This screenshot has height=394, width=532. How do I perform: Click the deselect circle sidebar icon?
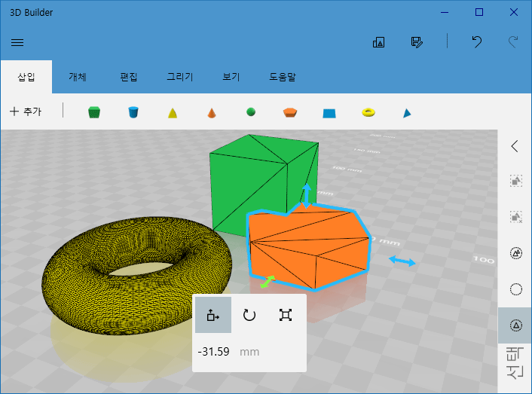(x=516, y=289)
